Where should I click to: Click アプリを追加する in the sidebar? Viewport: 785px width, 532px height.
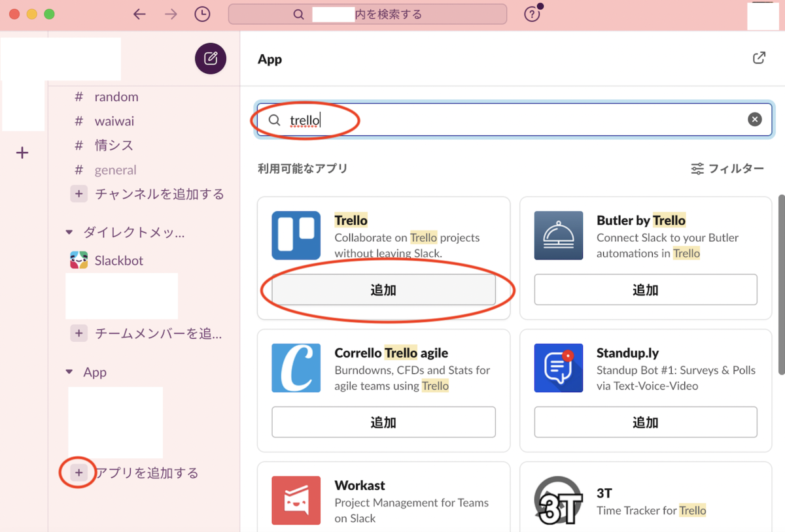pos(137,473)
